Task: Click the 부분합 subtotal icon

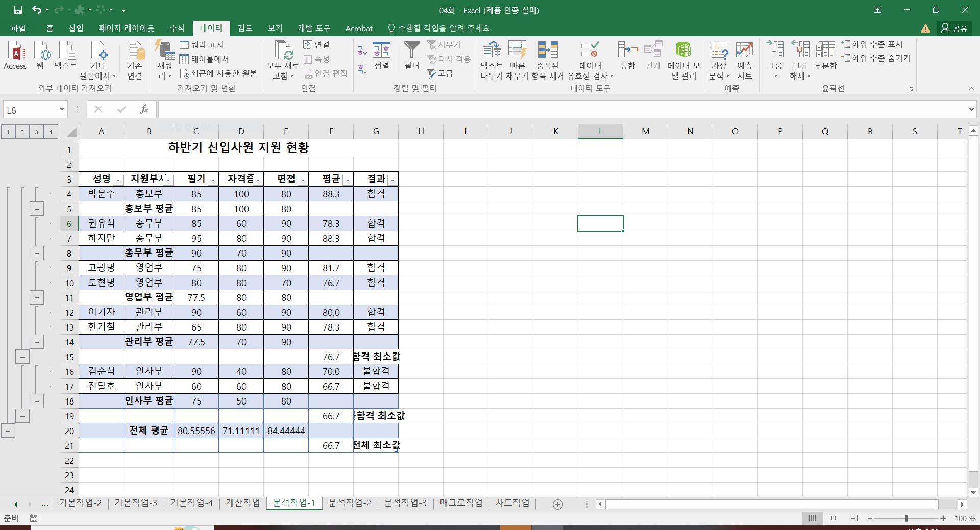Action: pos(825,51)
